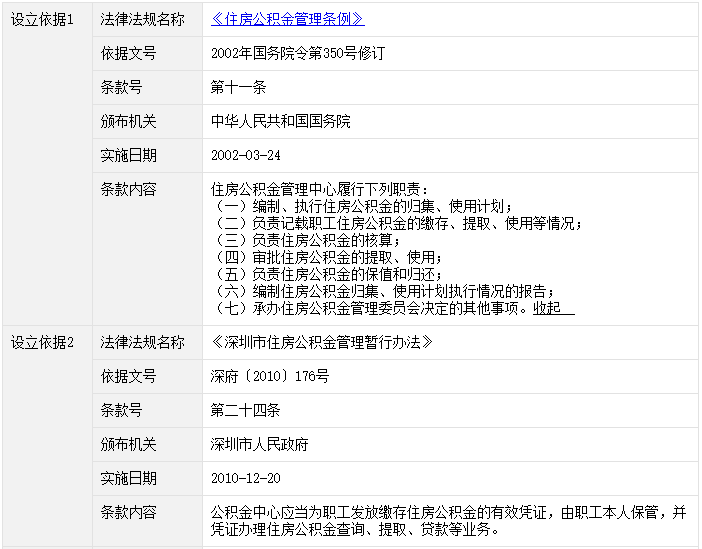This screenshot has width=702, height=549.
Task: Open the 《住房公积金管理条例》 link
Action: point(287,19)
